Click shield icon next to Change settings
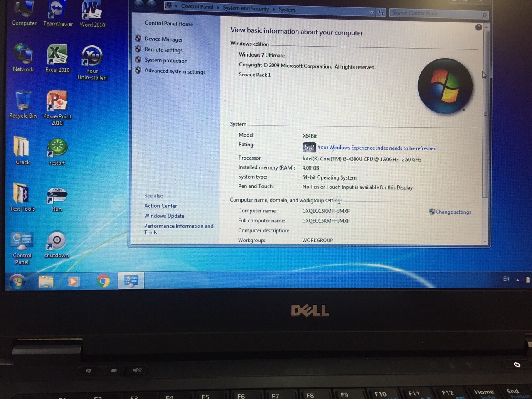This screenshot has height=399, width=532. [x=432, y=212]
